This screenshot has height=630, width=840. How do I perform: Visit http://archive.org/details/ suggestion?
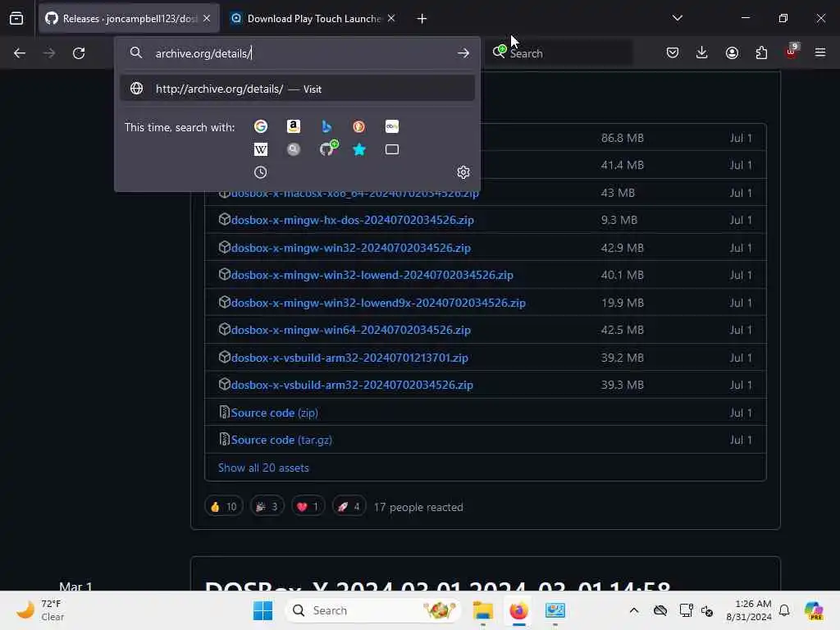(297, 89)
